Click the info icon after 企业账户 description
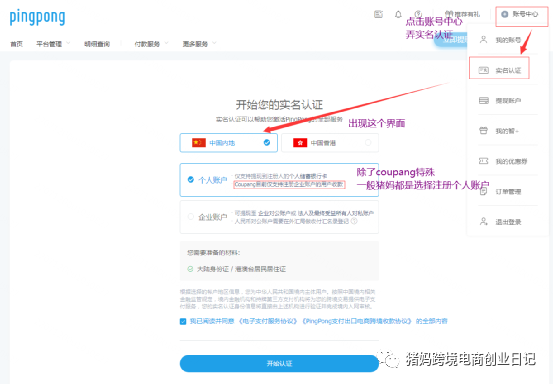The width and height of the screenshot is (553, 384). click(354, 221)
